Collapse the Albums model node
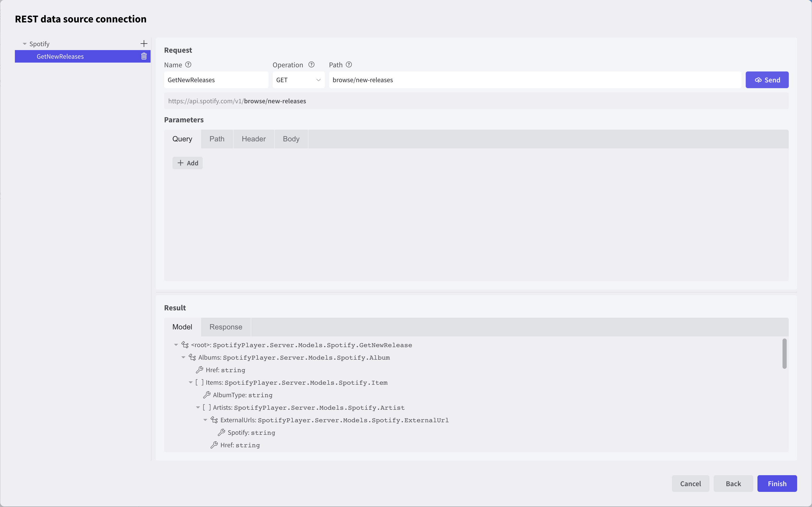This screenshot has width=812, height=507. pyautogui.click(x=183, y=358)
